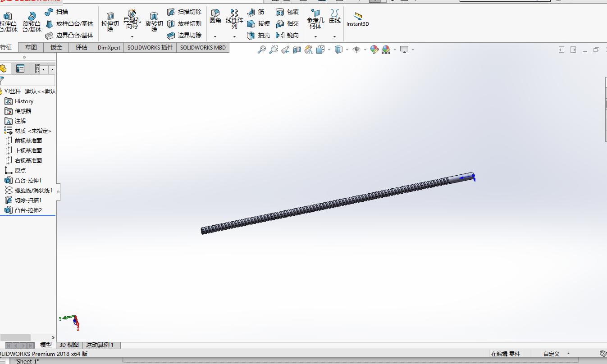Open the 评估 evaluate tab
The width and height of the screenshot is (607, 364).
[82, 48]
